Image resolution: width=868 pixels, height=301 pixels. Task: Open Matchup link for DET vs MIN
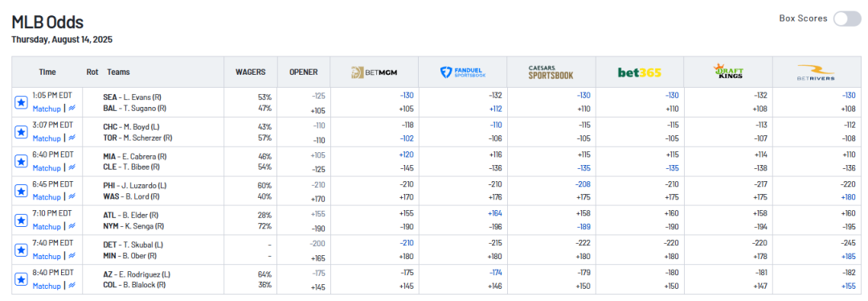(47, 256)
